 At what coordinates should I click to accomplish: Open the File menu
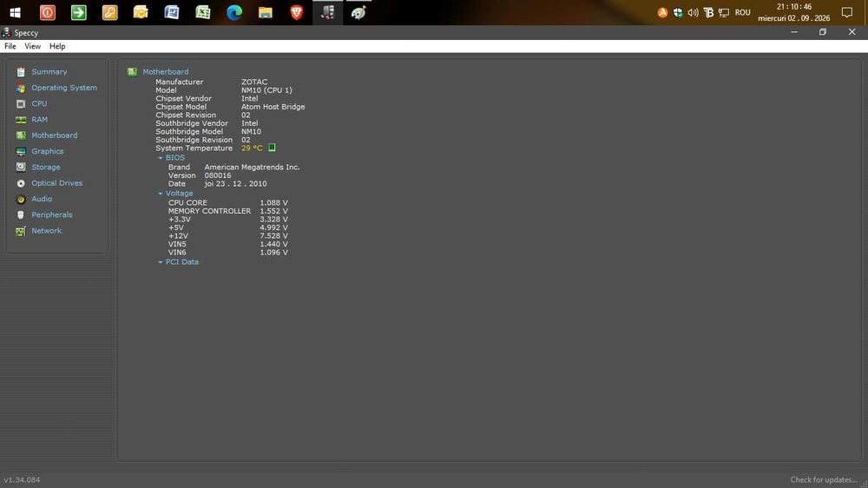click(x=10, y=47)
